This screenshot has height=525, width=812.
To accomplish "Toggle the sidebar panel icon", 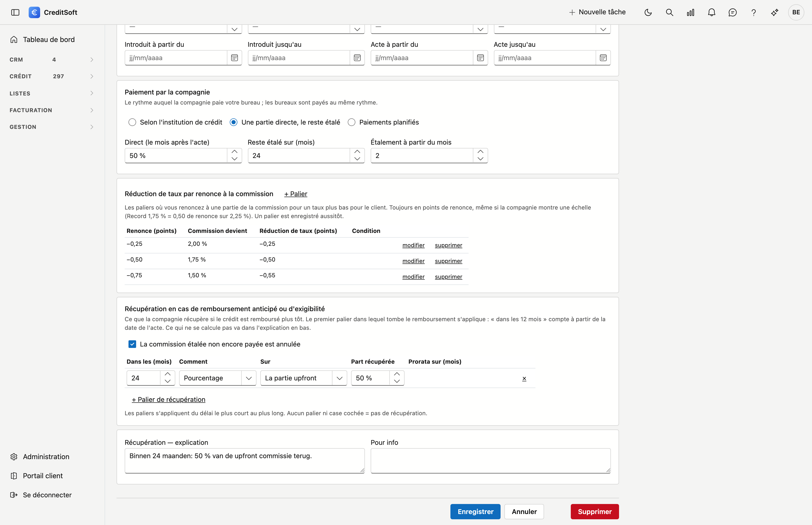I will (x=15, y=12).
